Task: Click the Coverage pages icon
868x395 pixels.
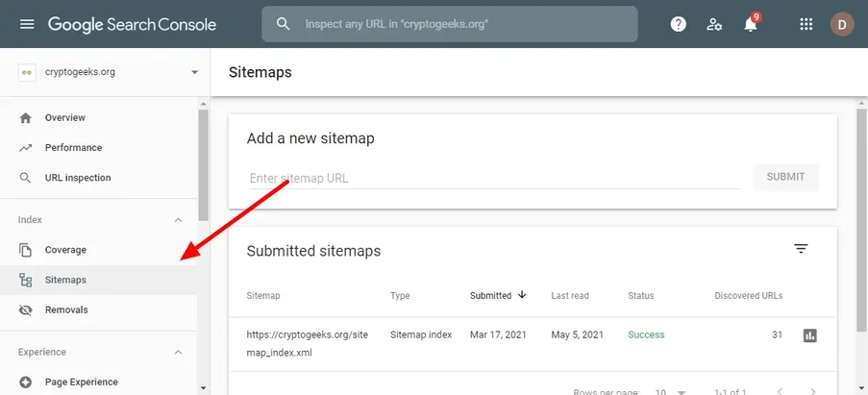Action: [x=25, y=250]
